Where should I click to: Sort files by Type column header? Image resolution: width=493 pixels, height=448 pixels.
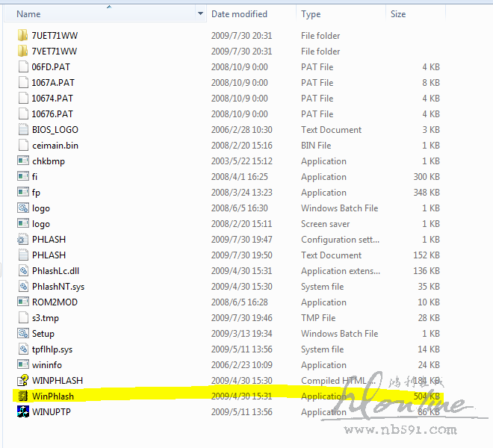tap(311, 14)
